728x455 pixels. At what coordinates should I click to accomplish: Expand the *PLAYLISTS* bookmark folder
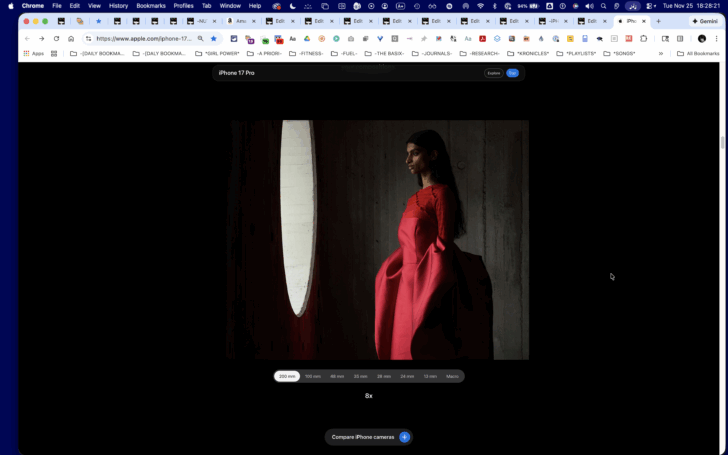click(576, 54)
